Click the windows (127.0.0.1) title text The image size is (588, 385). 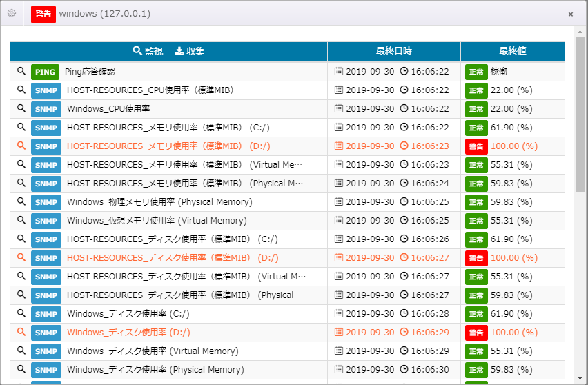[105, 14]
